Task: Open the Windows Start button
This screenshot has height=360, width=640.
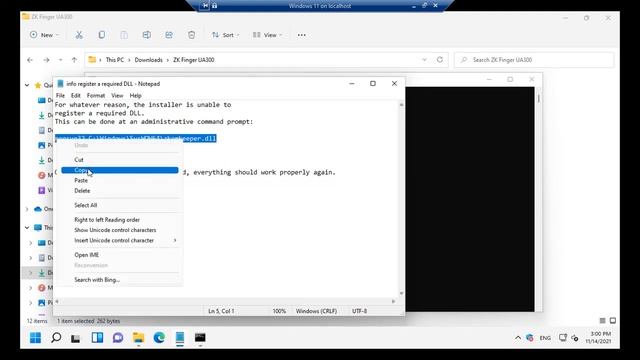Action: pos(36,338)
